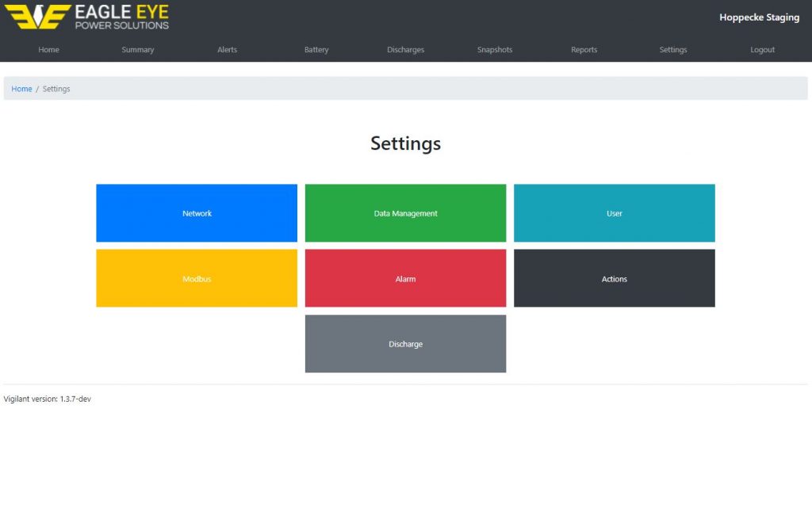This screenshot has width=812, height=516.
Task: View the Snapshots page
Action: click(495, 50)
